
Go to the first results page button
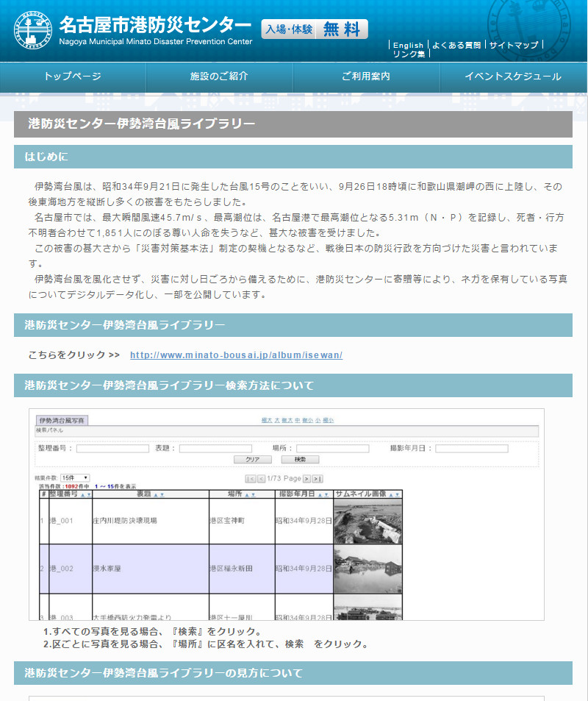[250, 479]
